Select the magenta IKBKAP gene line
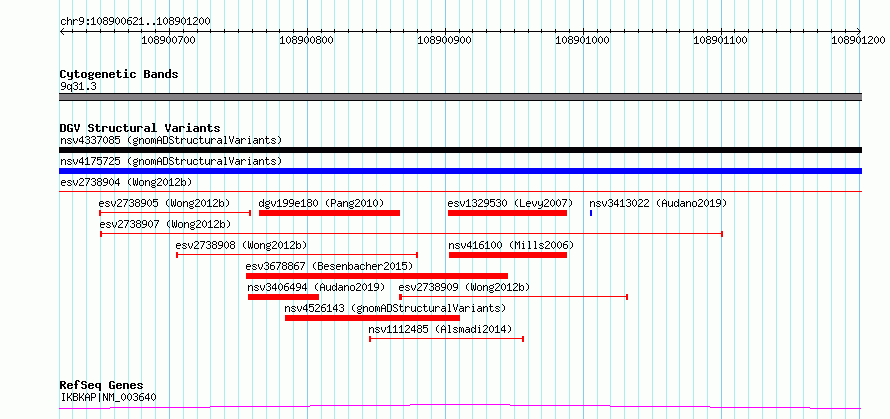The width and height of the screenshot is (890, 419). [460, 407]
